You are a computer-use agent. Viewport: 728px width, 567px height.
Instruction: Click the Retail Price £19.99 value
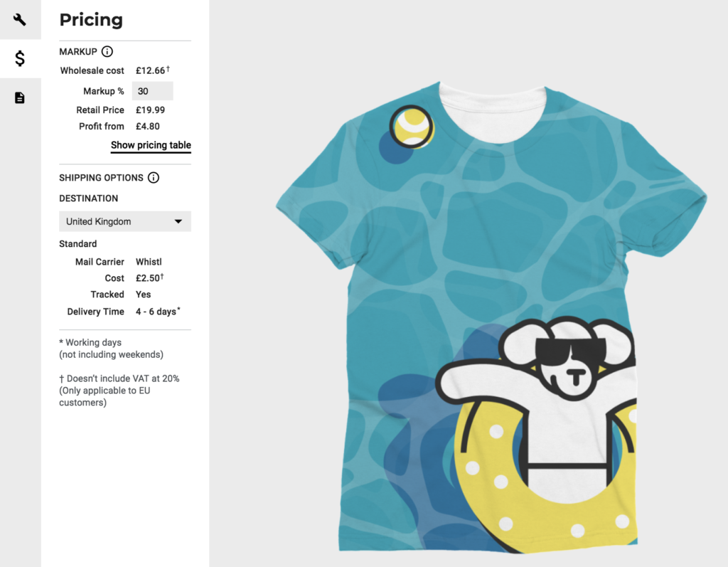tap(151, 110)
